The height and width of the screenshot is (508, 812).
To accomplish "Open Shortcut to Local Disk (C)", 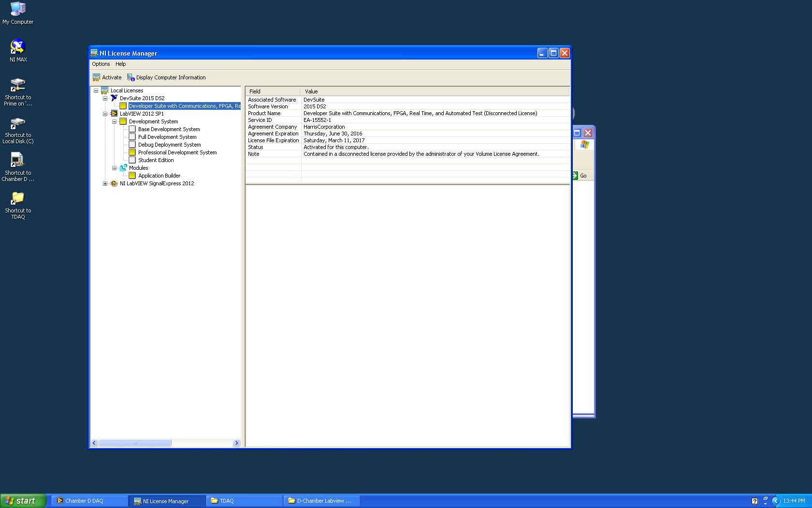I will 18,130.
